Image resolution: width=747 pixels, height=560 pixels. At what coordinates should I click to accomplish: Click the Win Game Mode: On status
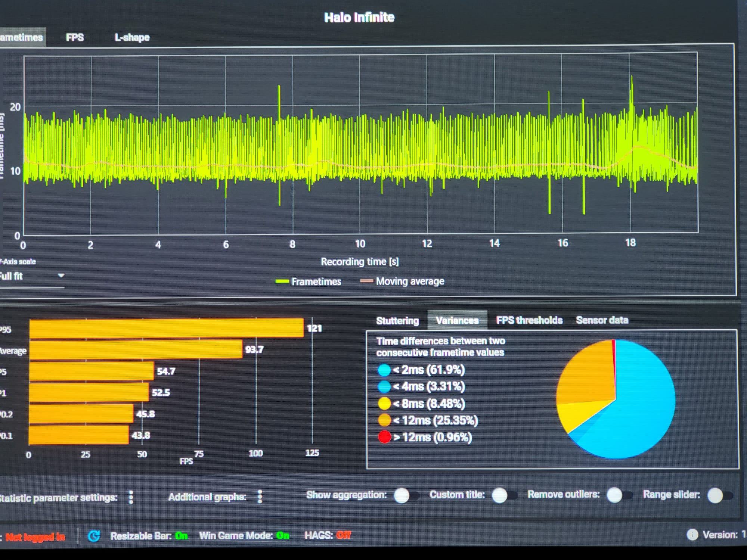pos(244,536)
